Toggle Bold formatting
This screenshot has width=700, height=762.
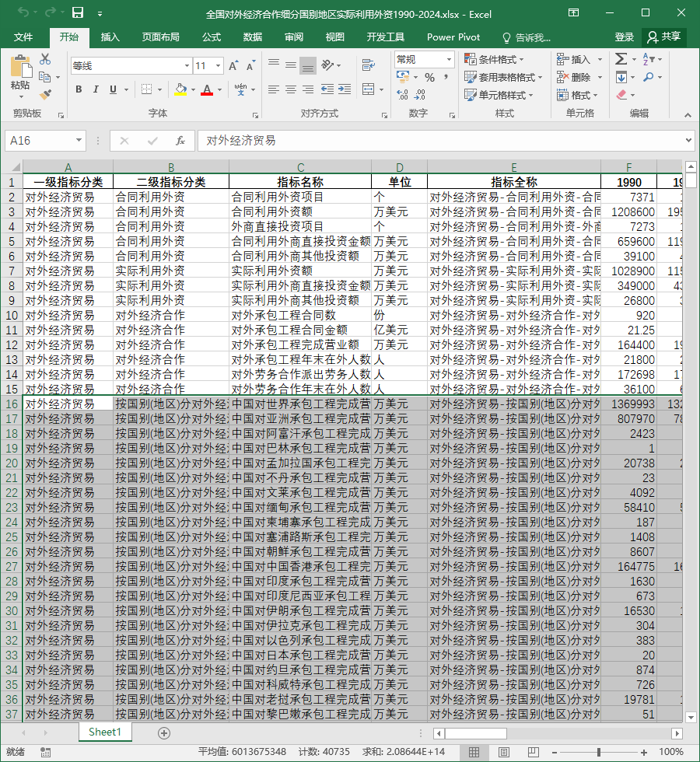[79, 89]
